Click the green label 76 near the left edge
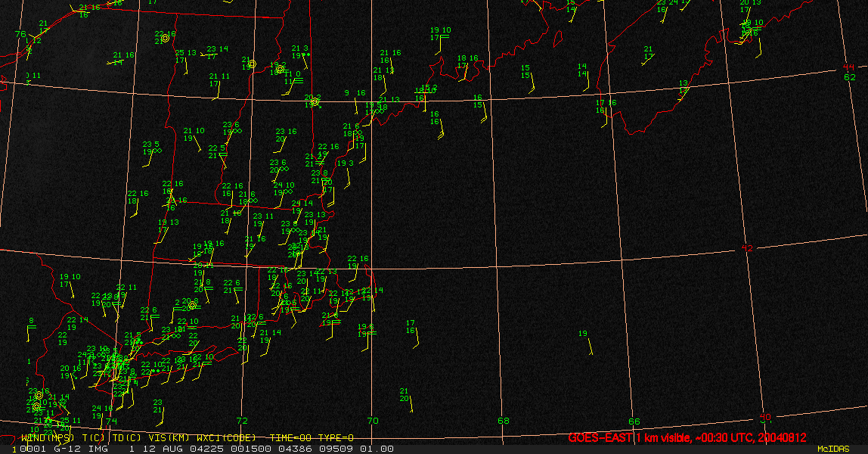This screenshot has width=868, height=454. pyautogui.click(x=20, y=34)
